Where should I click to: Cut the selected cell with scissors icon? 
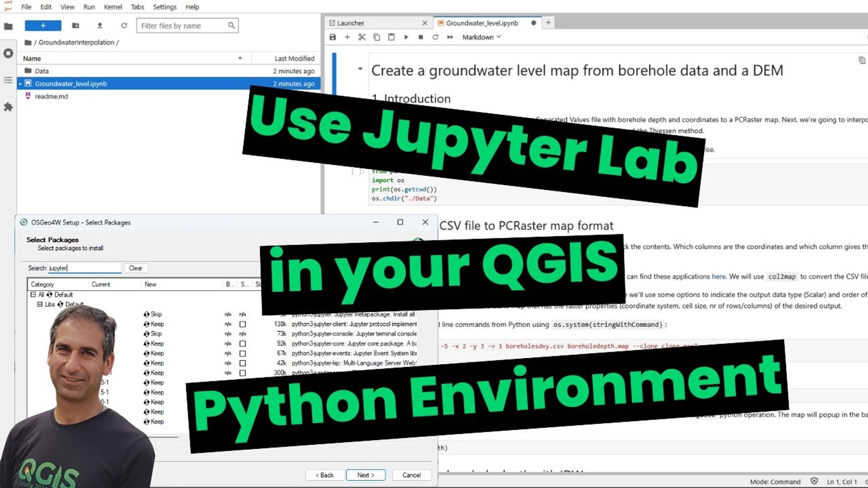pos(362,37)
